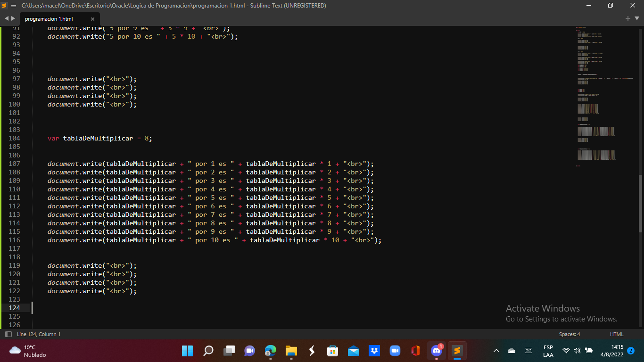Screen dimensions: 644x362
Task: Open the Windows Start menu
Action: (x=187, y=351)
